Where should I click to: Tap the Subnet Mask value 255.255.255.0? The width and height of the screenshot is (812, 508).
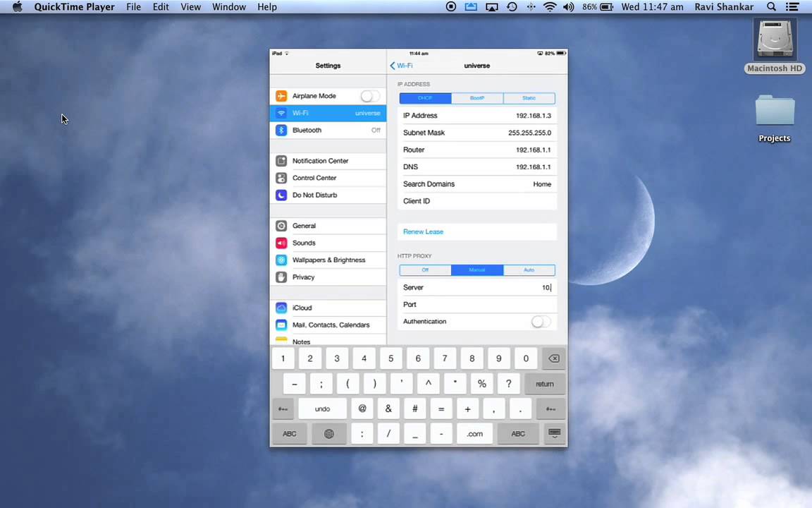pyautogui.click(x=530, y=133)
